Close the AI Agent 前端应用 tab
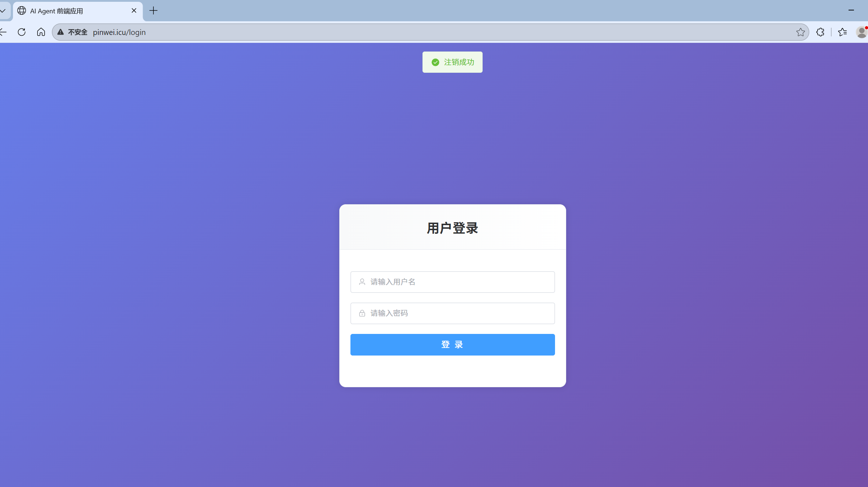Viewport: 868px width, 487px height. coord(134,11)
